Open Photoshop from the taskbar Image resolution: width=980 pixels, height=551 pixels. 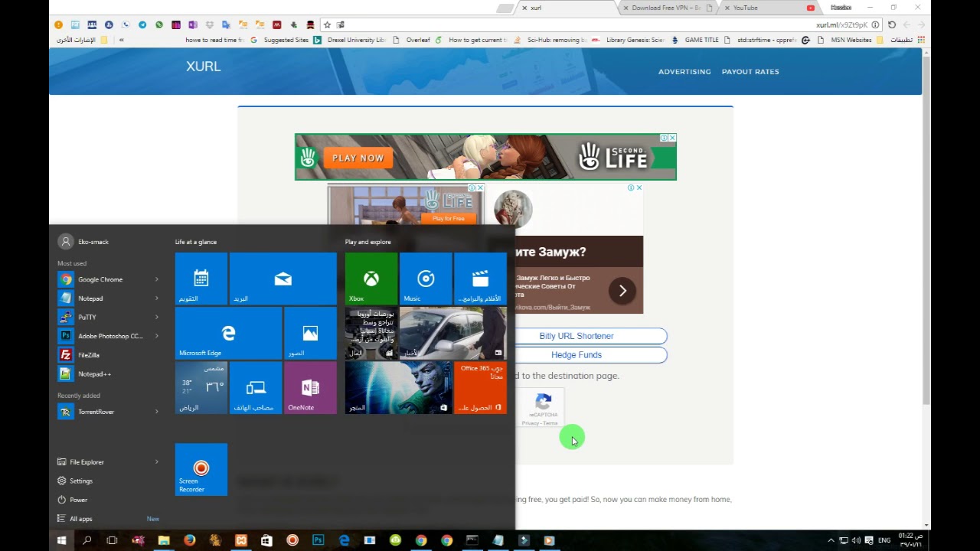click(x=318, y=540)
